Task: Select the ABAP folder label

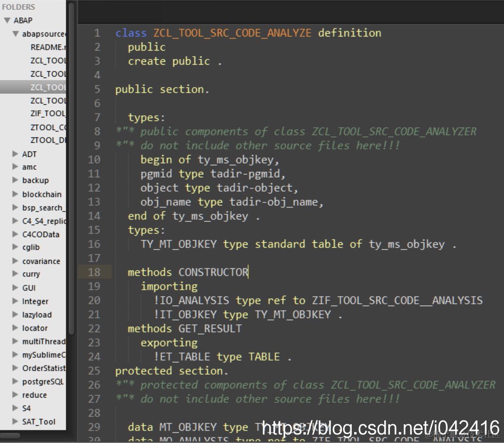Action: pos(23,20)
